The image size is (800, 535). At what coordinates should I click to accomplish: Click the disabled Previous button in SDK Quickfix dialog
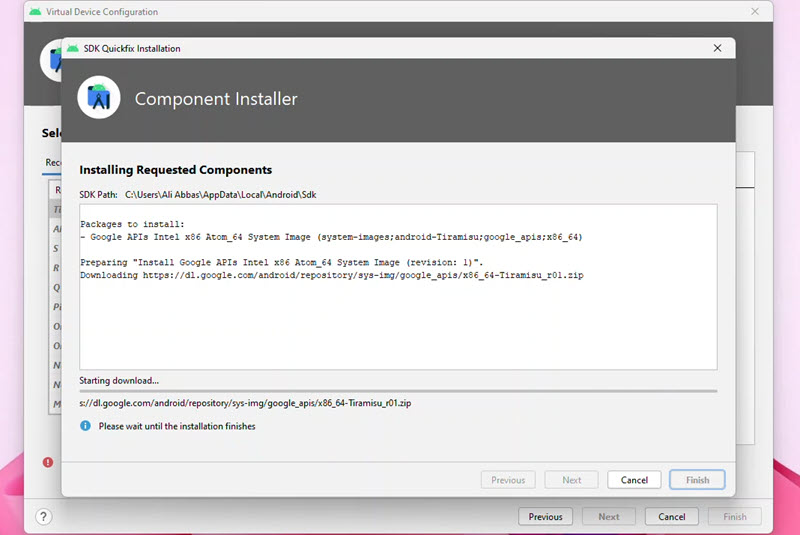coord(508,480)
